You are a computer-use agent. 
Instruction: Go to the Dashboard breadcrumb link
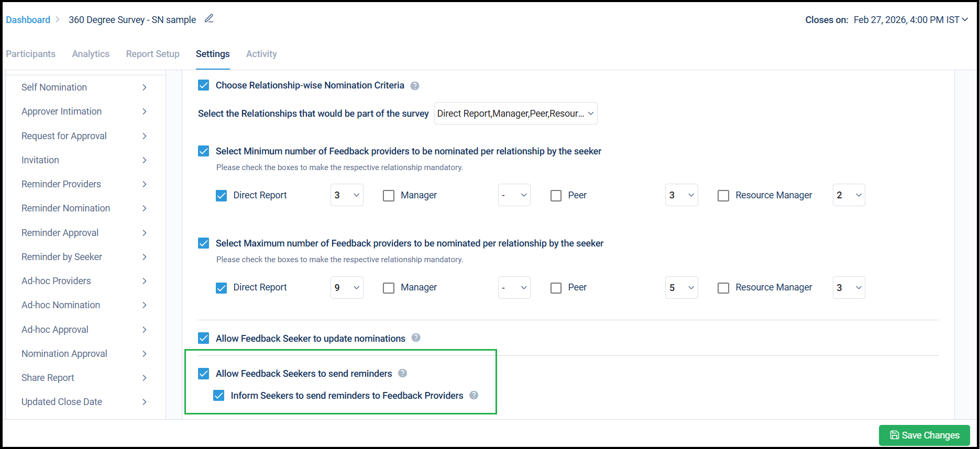[28, 20]
